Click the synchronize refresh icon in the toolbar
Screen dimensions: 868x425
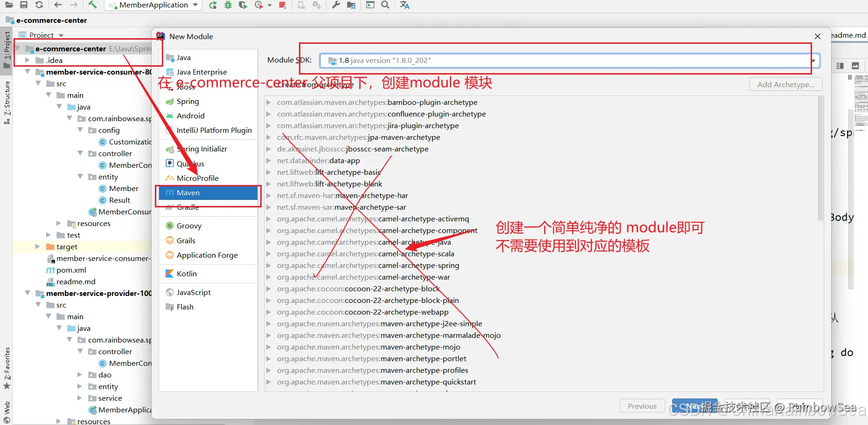[39, 5]
